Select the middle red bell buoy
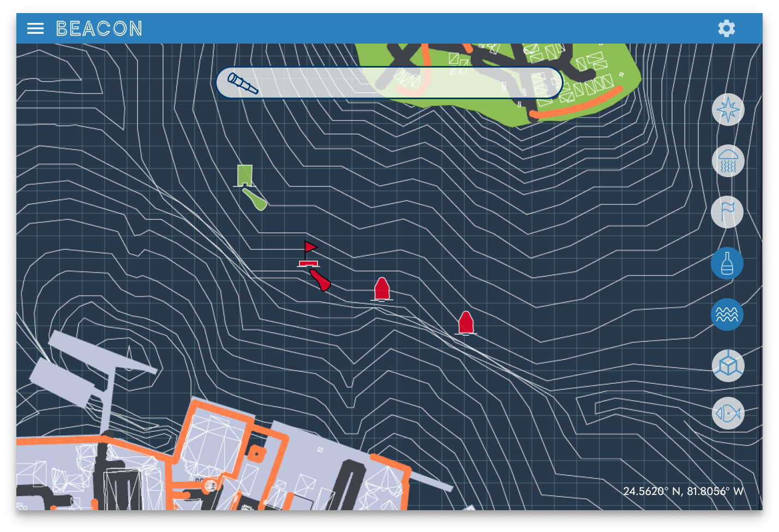 [382, 289]
